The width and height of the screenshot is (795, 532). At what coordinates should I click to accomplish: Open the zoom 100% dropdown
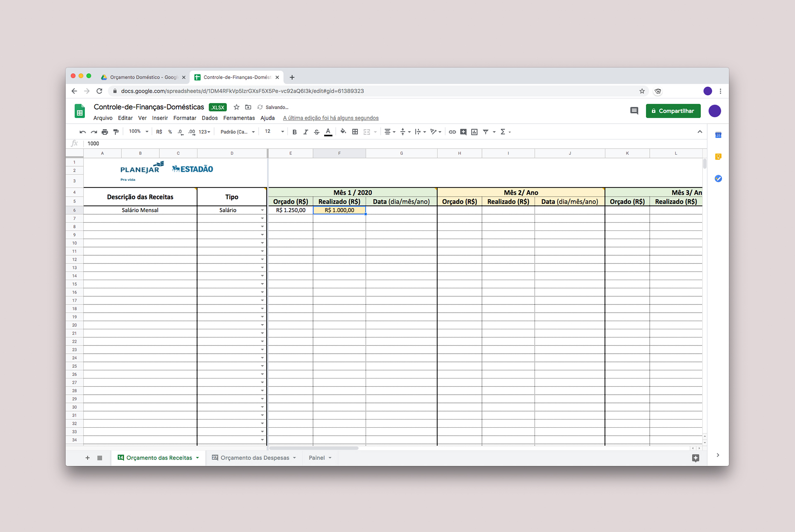(x=138, y=132)
